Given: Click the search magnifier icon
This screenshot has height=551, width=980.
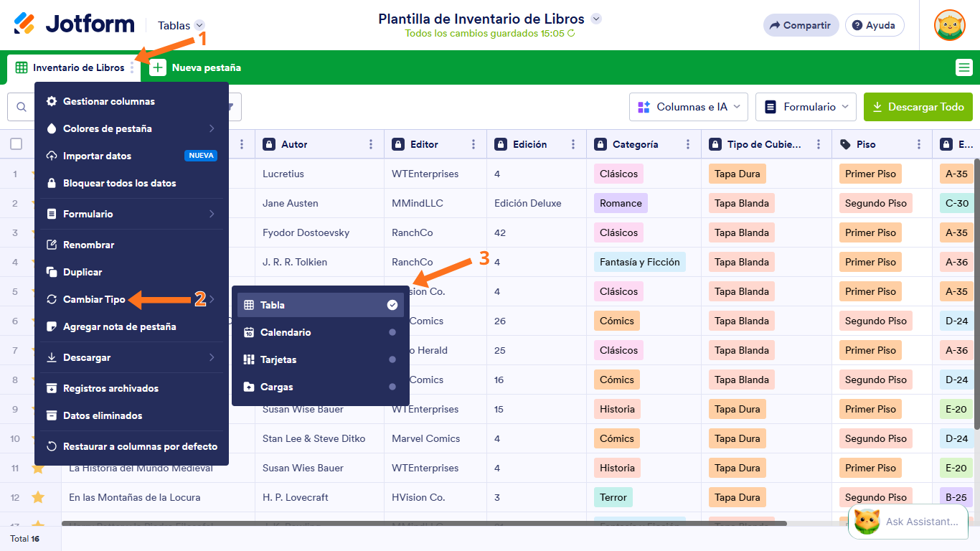Looking at the screenshot, I should (x=21, y=107).
